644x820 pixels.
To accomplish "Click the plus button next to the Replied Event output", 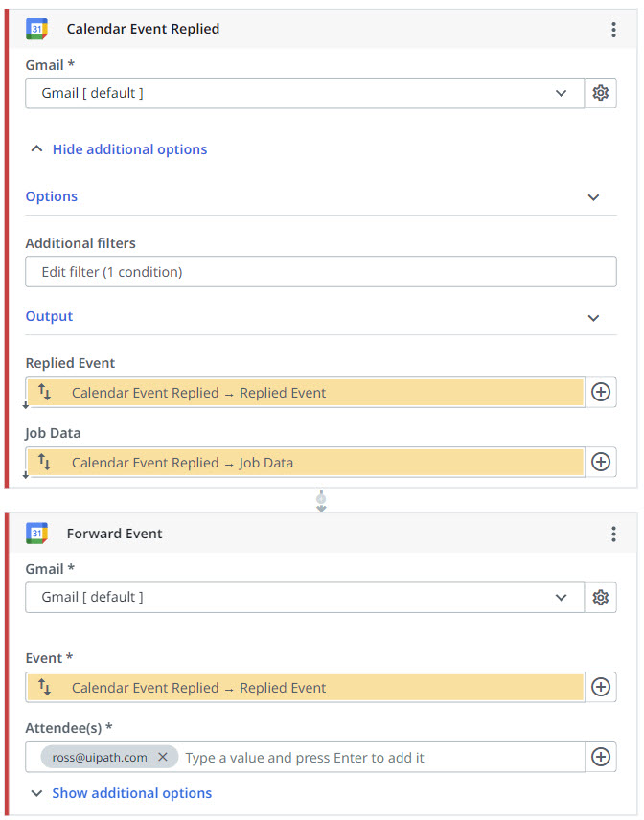I will click(601, 392).
